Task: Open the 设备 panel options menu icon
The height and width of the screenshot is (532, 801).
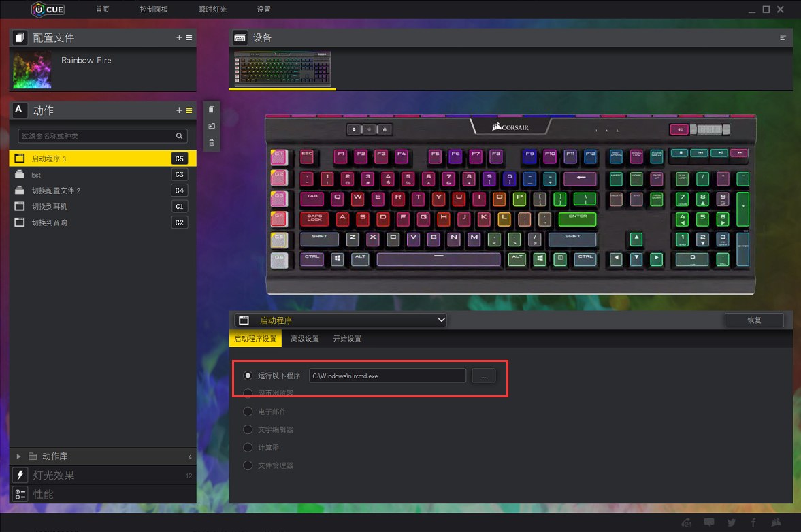Action: click(783, 38)
